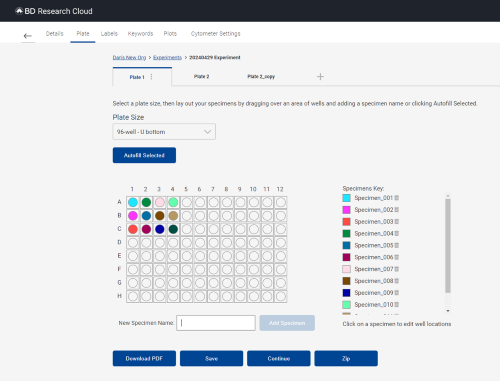
Task: Select Specimen_005 in the Specimens Key
Action: point(374,245)
